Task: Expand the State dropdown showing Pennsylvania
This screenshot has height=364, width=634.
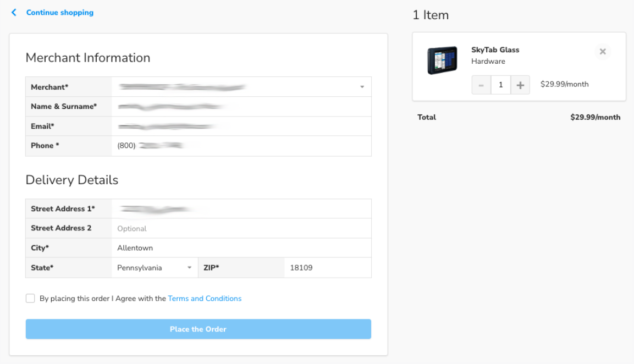Action: point(189,268)
